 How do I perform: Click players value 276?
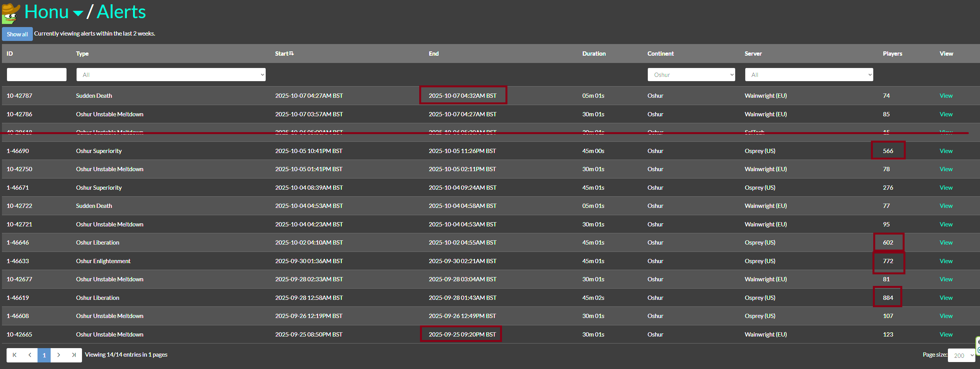click(x=888, y=188)
